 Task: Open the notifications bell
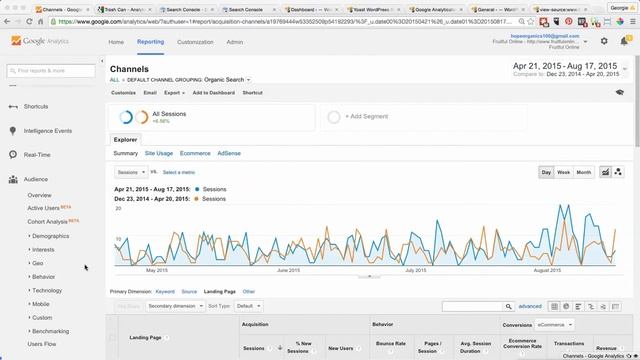click(x=624, y=41)
